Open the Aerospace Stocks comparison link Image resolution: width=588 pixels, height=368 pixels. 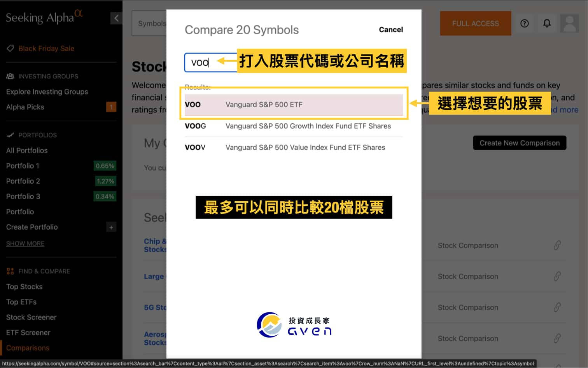point(155,338)
